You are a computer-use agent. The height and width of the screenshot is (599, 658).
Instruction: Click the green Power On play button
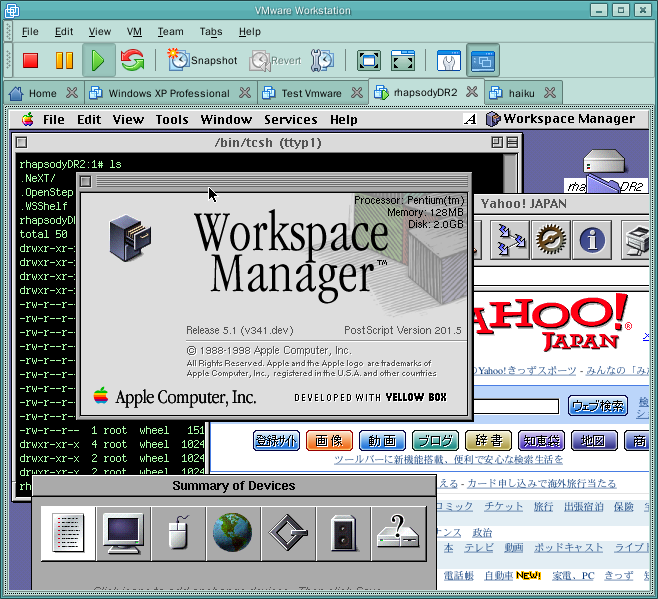(97, 60)
